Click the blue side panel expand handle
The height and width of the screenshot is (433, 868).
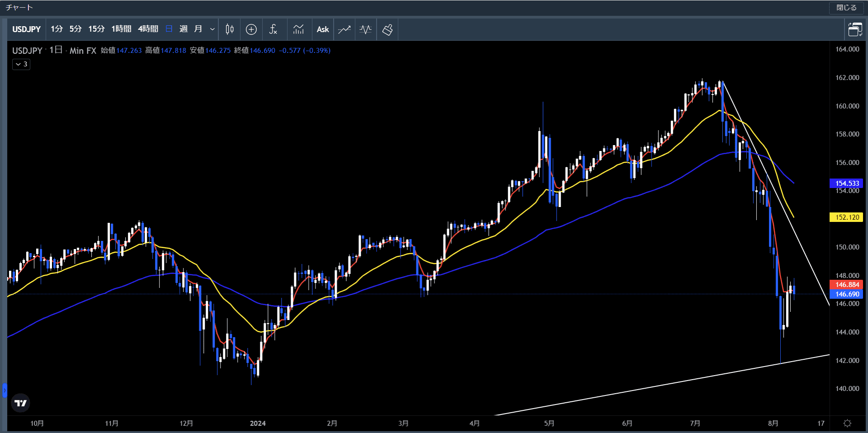point(5,390)
